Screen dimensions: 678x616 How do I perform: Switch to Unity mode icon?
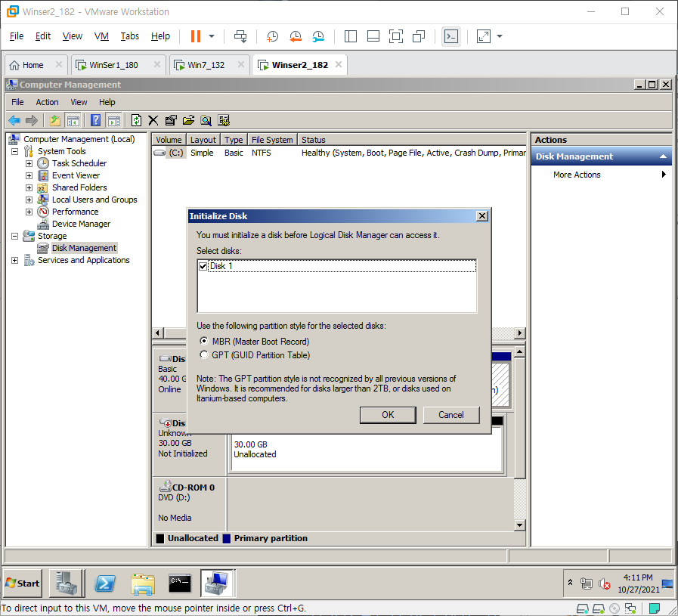point(419,36)
